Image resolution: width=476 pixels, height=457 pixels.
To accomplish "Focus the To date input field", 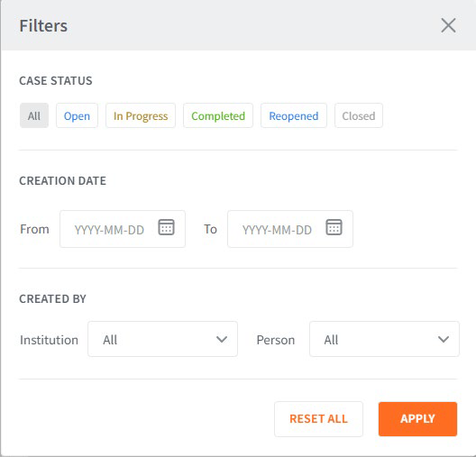I will 290,229.
